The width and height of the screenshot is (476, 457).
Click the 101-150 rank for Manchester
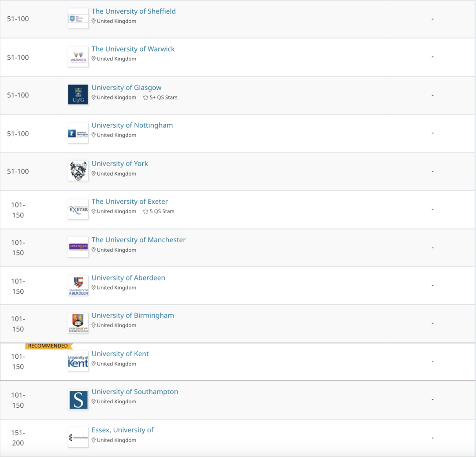click(18, 247)
